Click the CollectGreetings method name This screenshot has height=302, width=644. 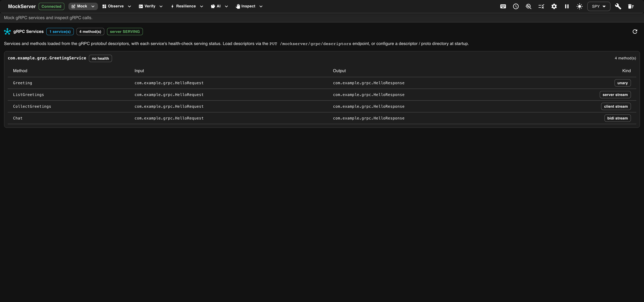[32, 107]
